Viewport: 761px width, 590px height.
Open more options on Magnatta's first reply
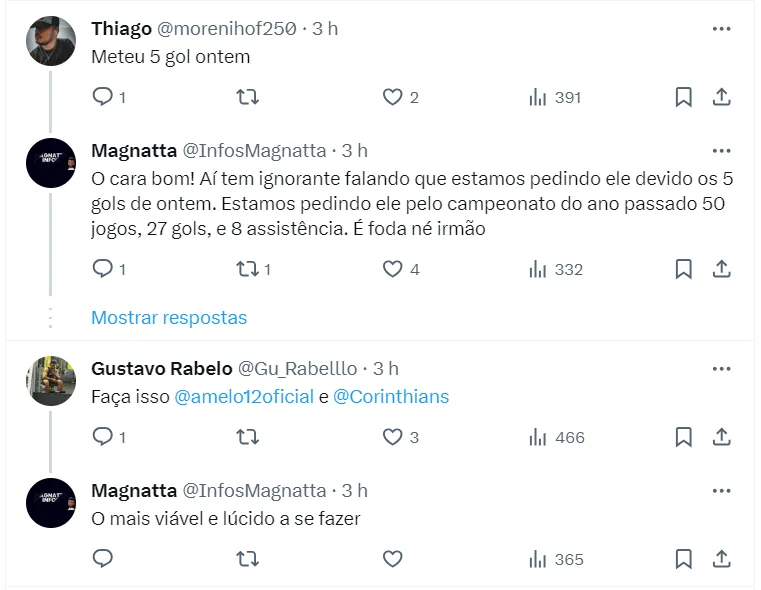coord(721,151)
